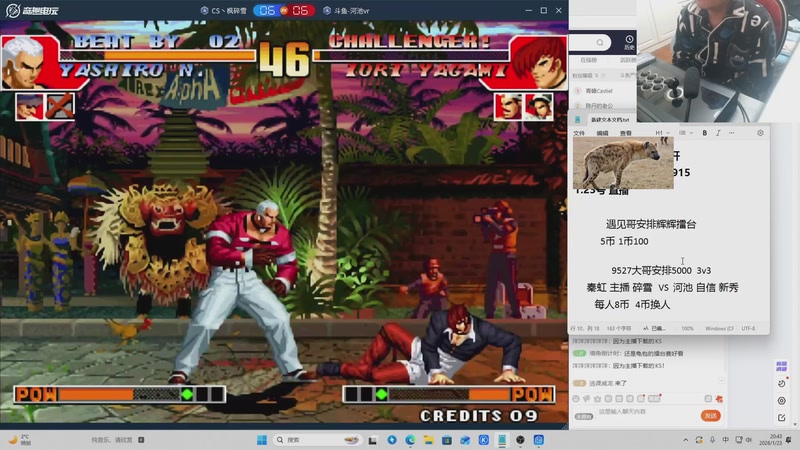Click the volume icon in system tray
The width and height of the screenshot is (800, 450).
click(749, 440)
